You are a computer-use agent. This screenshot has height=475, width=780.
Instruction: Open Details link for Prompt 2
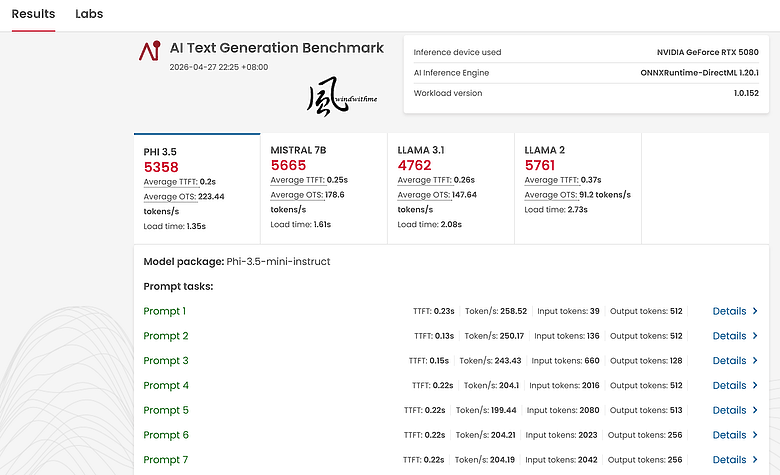(x=729, y=336)
